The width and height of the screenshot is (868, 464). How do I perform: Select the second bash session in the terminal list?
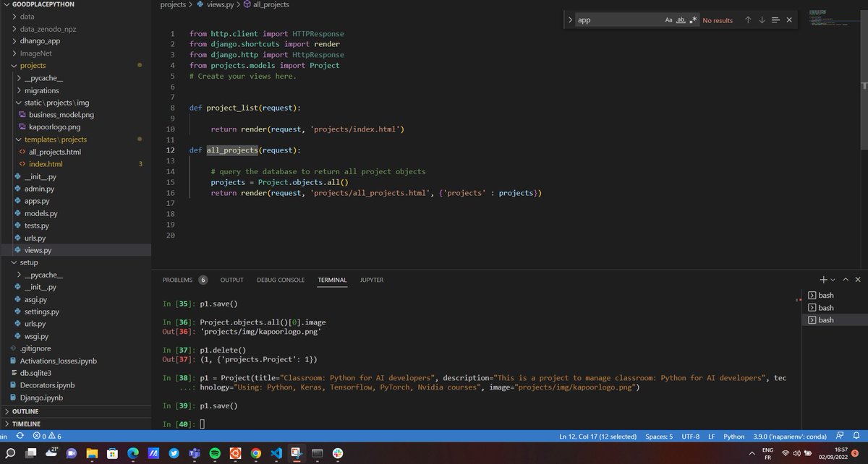(825, 307)
